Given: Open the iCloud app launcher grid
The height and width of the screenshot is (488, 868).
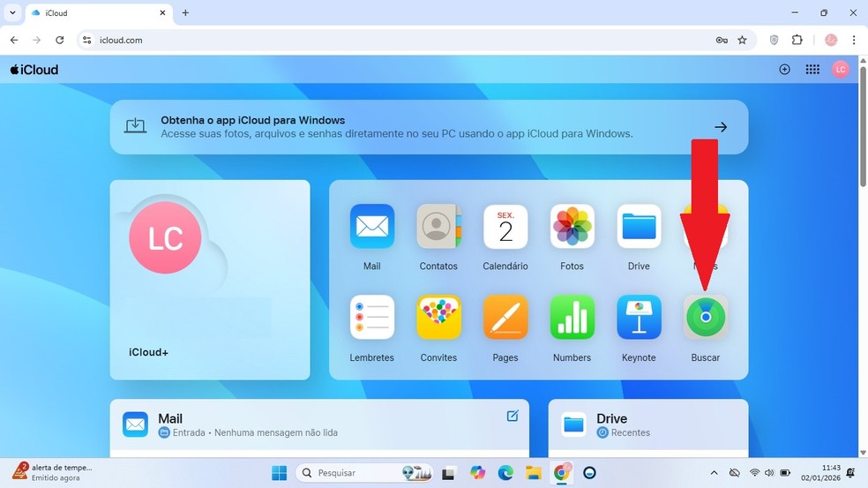Looking at the screenshot, I should pos(812,69).
